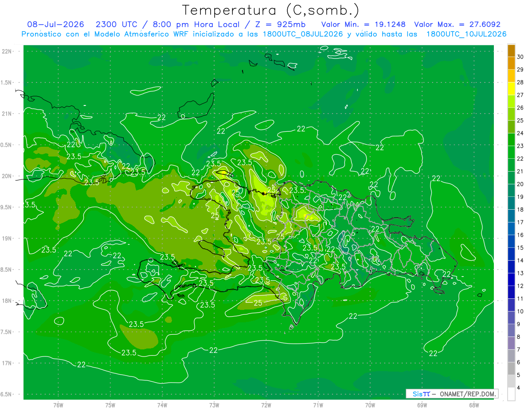
Task: Click the date '08-Jul-2026'
Action: 55,24
